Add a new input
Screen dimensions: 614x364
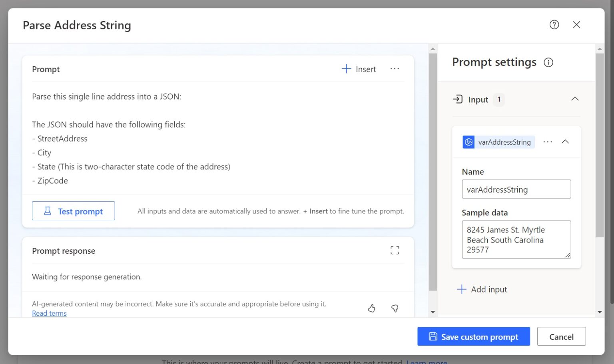[x=482, y=289]
